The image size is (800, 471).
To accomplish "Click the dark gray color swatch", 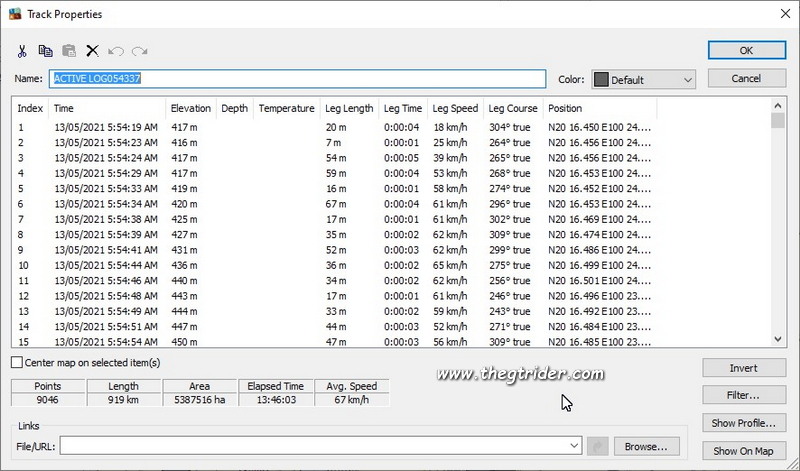I will (x=600, y=80).
